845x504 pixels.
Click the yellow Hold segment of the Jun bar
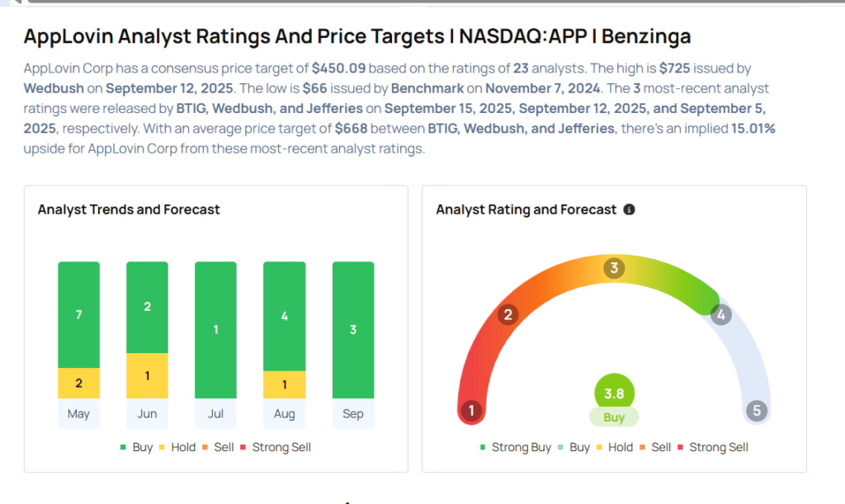tap(147, 375)
